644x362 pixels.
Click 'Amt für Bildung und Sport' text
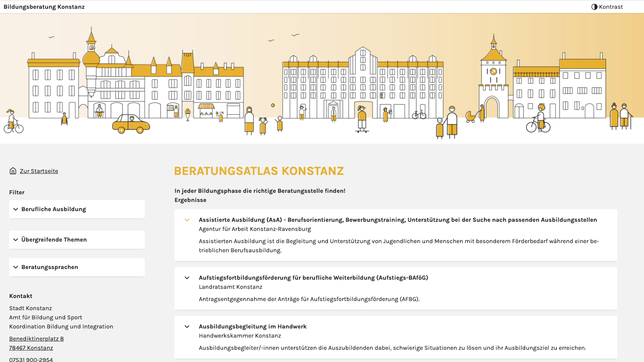point(46,317)
